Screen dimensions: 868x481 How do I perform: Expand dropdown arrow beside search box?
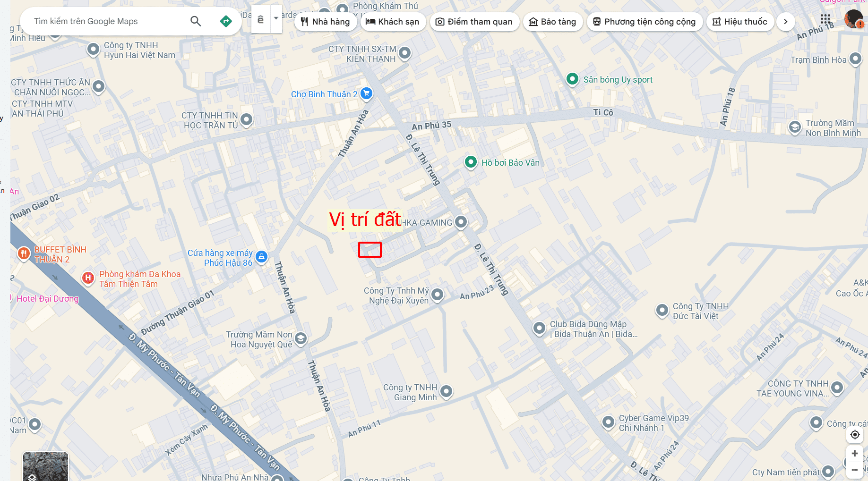(276, 19)
